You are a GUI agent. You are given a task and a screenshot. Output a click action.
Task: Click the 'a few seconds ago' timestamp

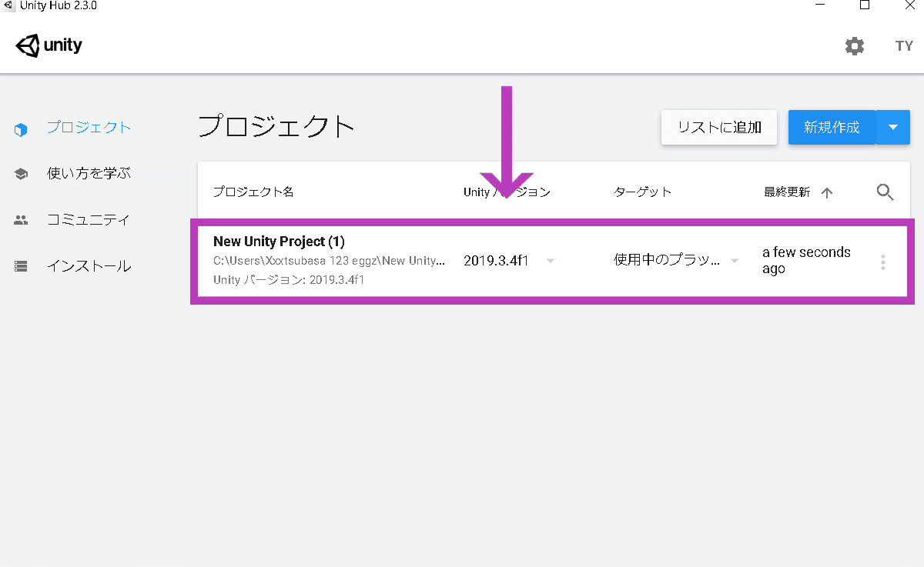point(806,260)
